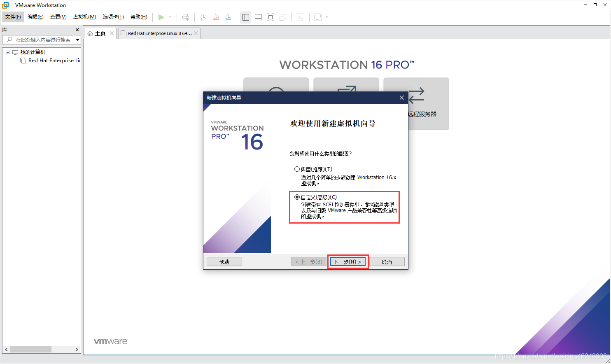Open the 虚拟机(M) menu
This screenshot has width=611, height=364.
(x=84, y=17)
